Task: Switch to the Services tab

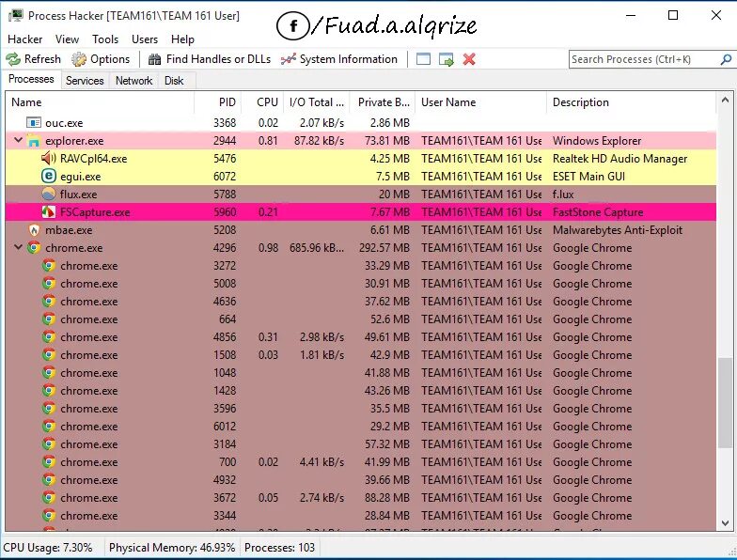Action: (x=85, y=81)
